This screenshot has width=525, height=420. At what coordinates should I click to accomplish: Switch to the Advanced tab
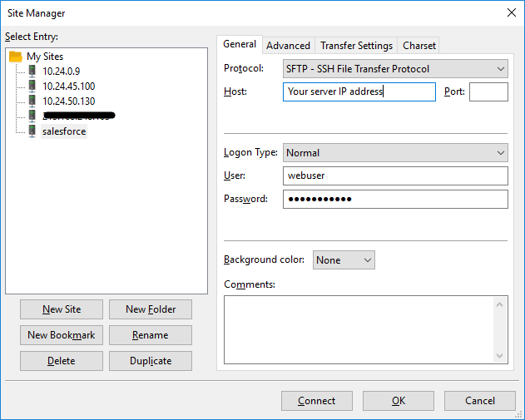(x=288, y=46)
